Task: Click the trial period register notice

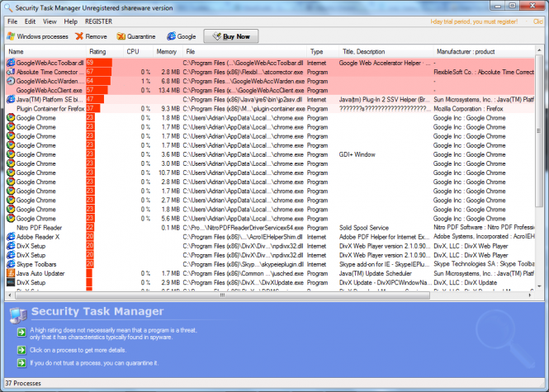Action: pos(474,21)
